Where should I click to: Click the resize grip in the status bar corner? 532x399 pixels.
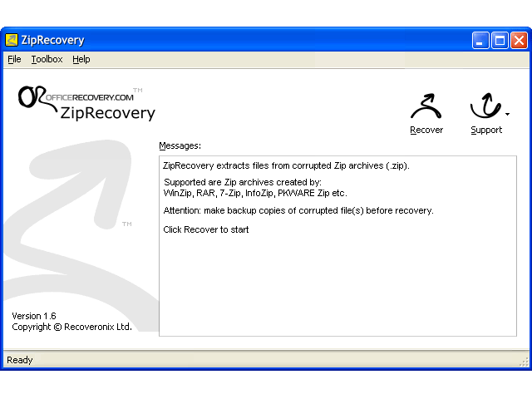coord(525,362)
